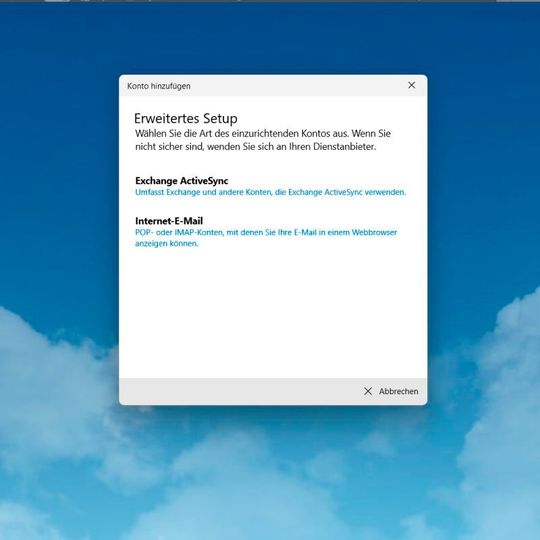The width and height of the screenshot is (540, 540).
Task: Click the Abbrechen button
Action: pos(391,391)
